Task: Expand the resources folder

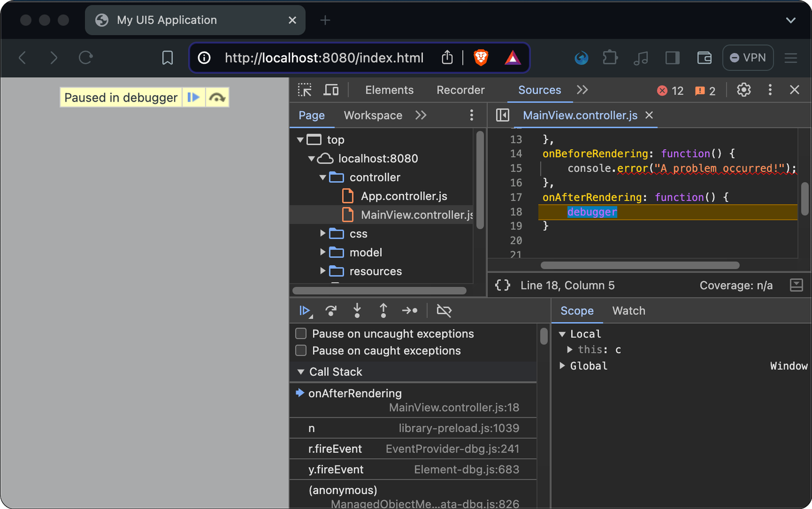Action: [x=323, y=271]
